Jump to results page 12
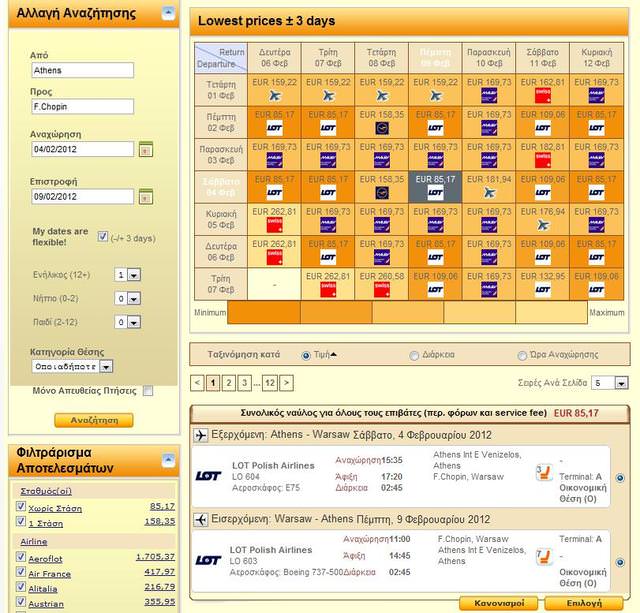640x613 pixels. (x=268, y=382)
